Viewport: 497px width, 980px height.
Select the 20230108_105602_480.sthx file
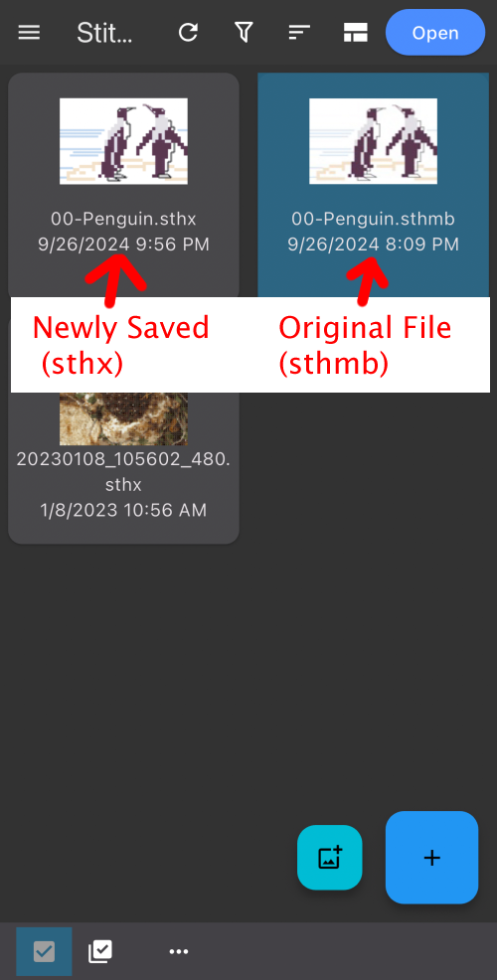(124, 467)
